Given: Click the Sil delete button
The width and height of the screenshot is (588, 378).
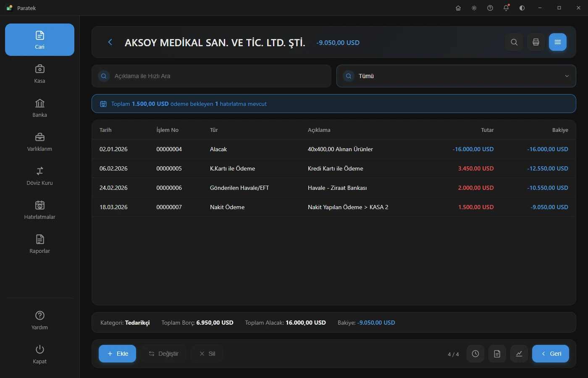Looking at the screenshot, I should pos(207,354).
